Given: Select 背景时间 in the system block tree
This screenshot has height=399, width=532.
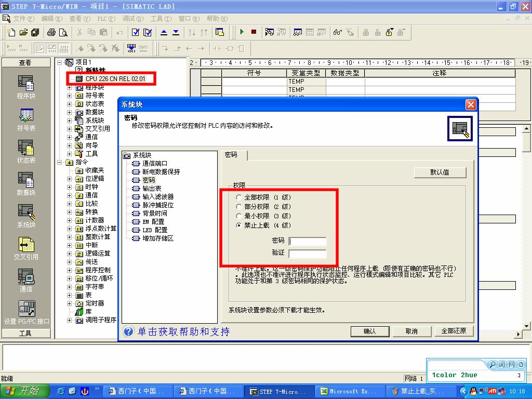Looking at the screenshot, I should 155,214.
